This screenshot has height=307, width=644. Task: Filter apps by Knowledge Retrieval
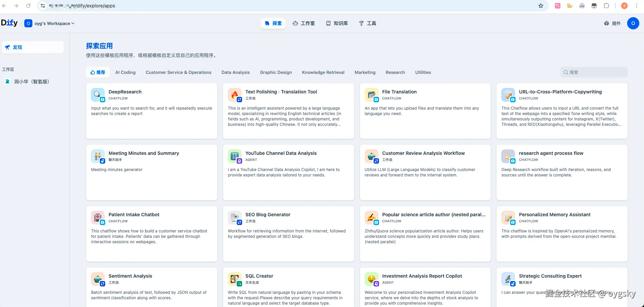pyautogui.click(x=323, y=72)
